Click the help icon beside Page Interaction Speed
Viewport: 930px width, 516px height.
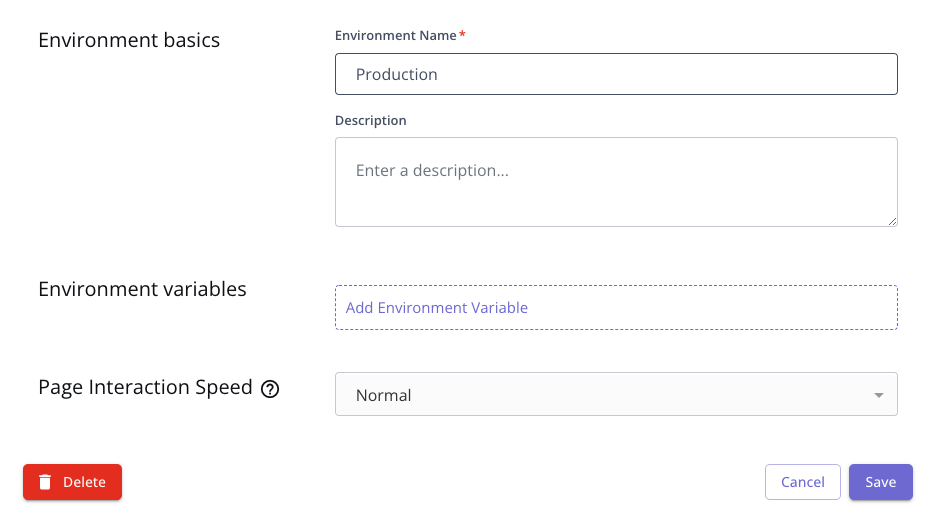tap(270, 389)
